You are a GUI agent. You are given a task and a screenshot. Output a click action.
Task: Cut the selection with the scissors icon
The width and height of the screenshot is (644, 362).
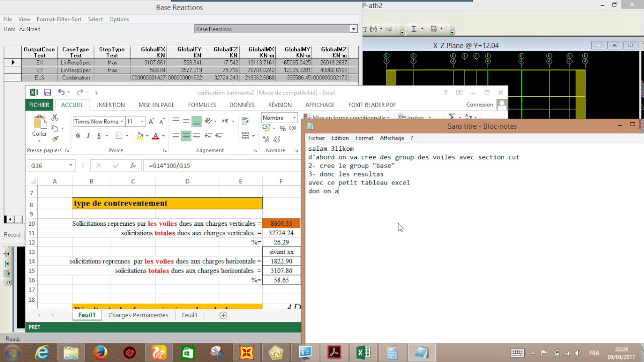(x=55, y=117)
